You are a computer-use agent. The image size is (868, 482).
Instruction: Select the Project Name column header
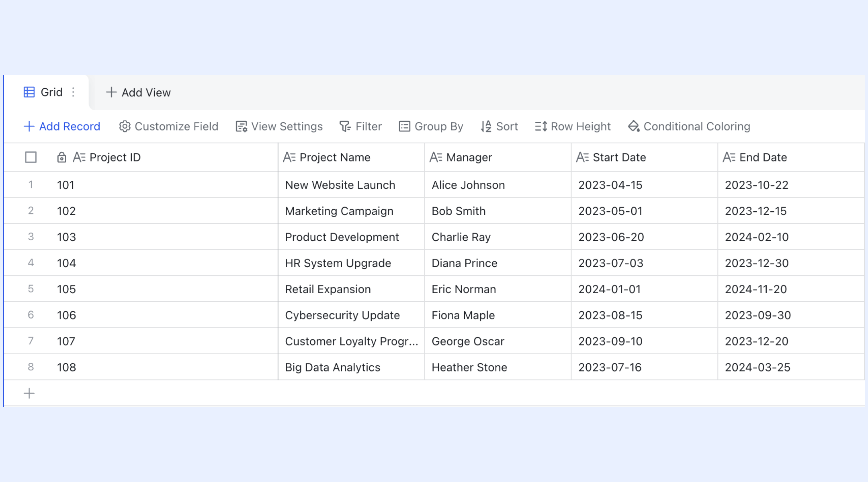(351, 157)
